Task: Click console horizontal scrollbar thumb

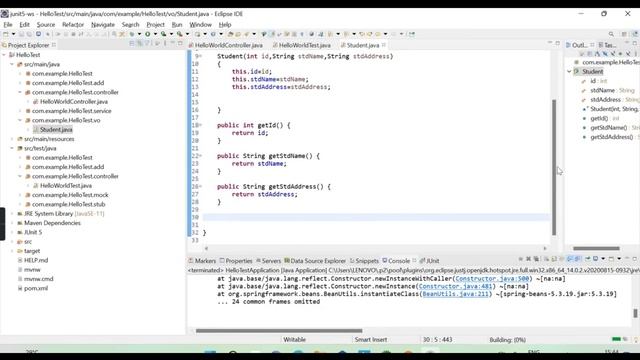Action: (279, 331)
